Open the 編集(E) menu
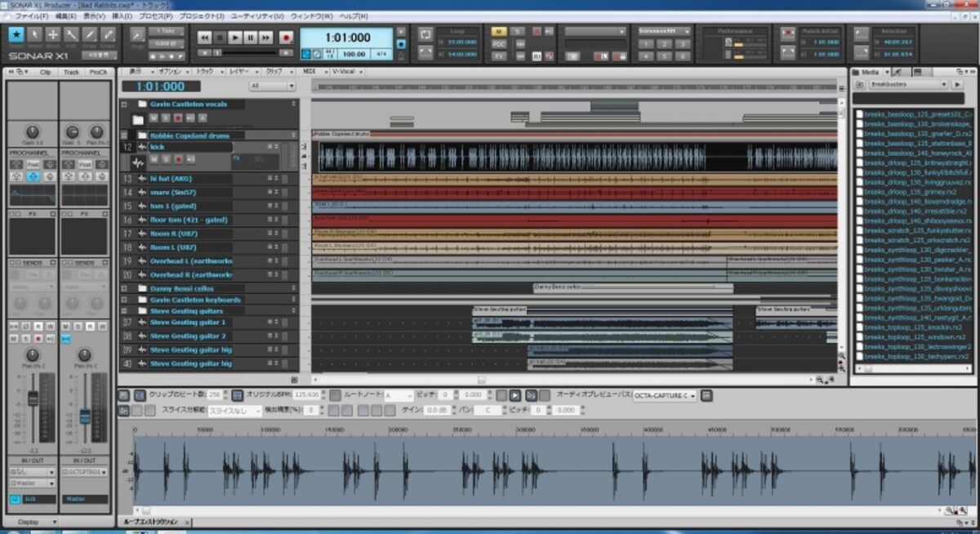Image resolution: width=980 pixels, height=534 pixels. (65, 16)
